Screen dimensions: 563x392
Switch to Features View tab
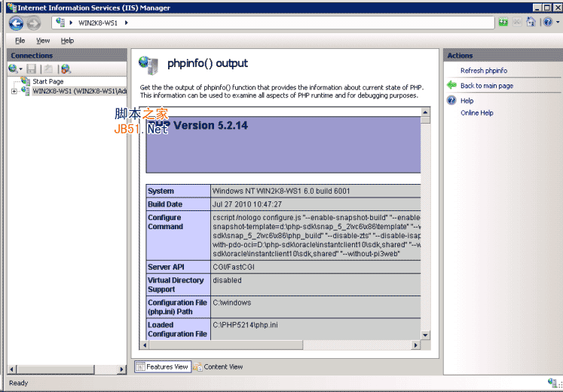tap(163, 366)
